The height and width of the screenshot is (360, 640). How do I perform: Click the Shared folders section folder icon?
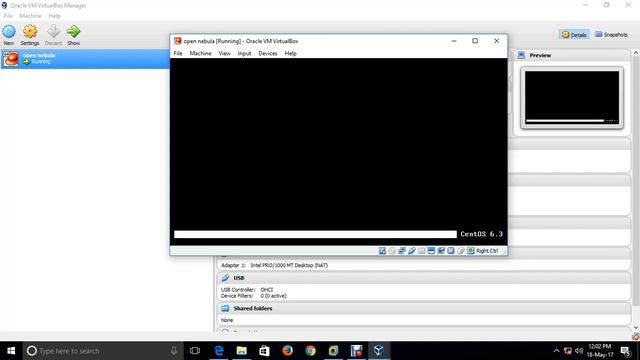pos(225,308)
